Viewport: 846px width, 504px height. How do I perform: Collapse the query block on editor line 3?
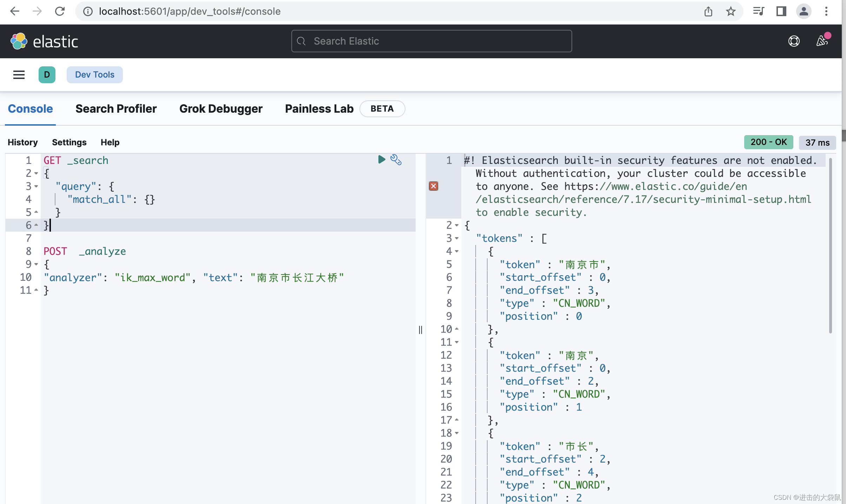click(x=36, y=186)
